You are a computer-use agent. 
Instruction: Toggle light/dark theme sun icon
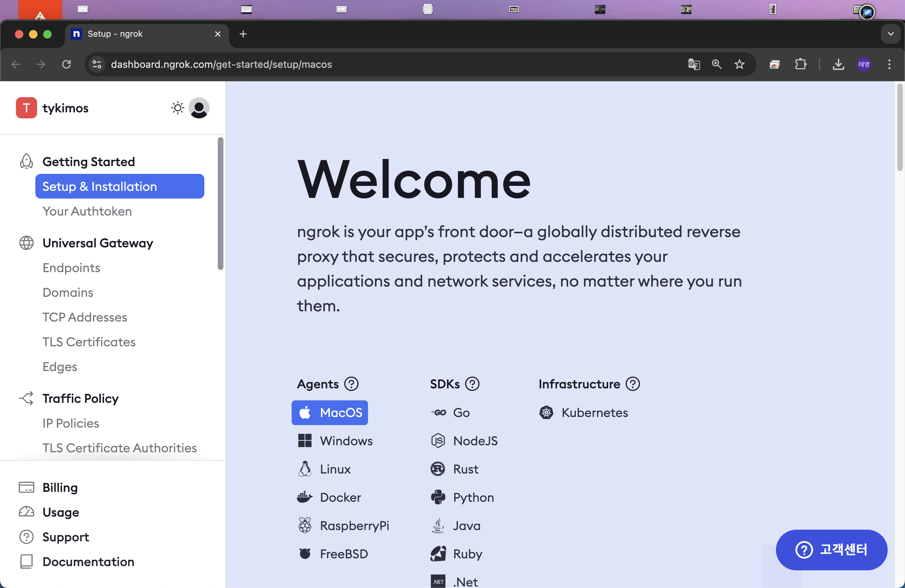click(177, 108)
